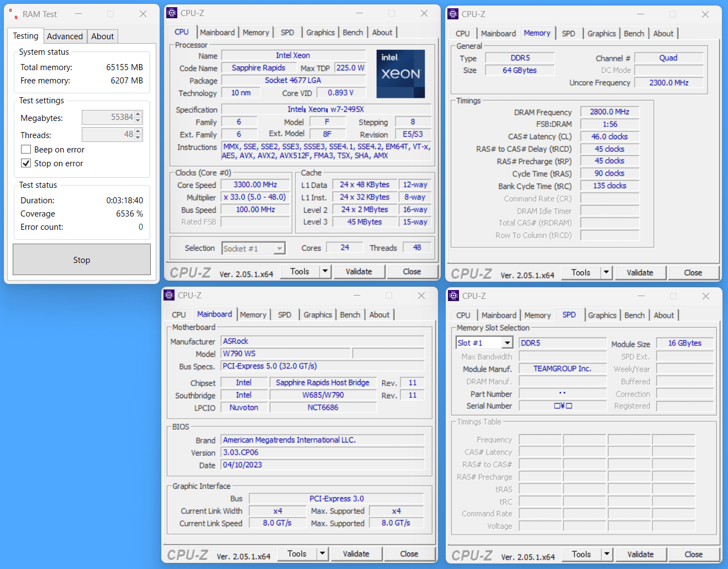
Task: Click Close button in the memory slot window
Action: pos(694,554)
